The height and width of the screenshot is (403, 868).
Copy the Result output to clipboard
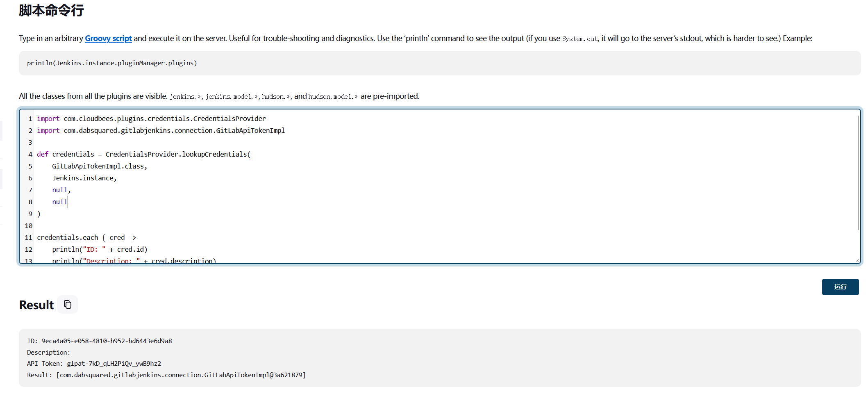68,305
